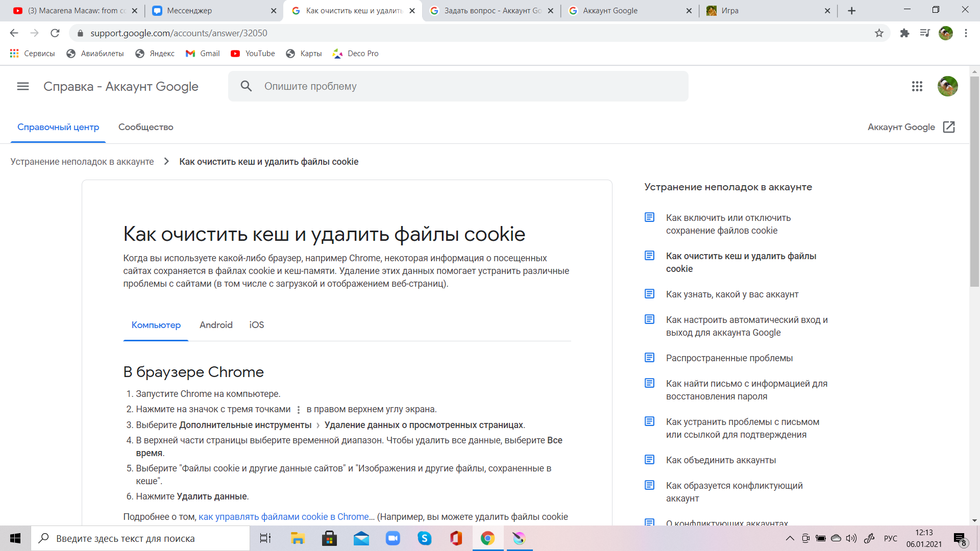Screen dimensions: 980x551
Task: Open article Как узнать, какой у вас аккаунт
Action: click(732, 294)
